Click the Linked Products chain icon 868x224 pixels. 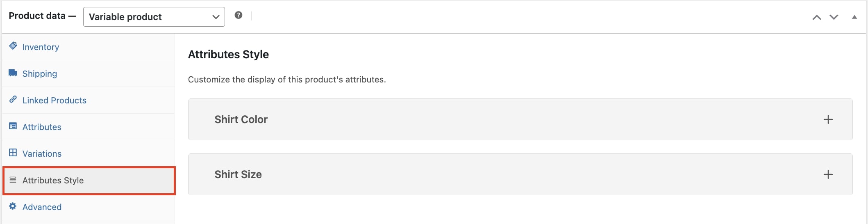pyautogui.click(x=13, y=99)
